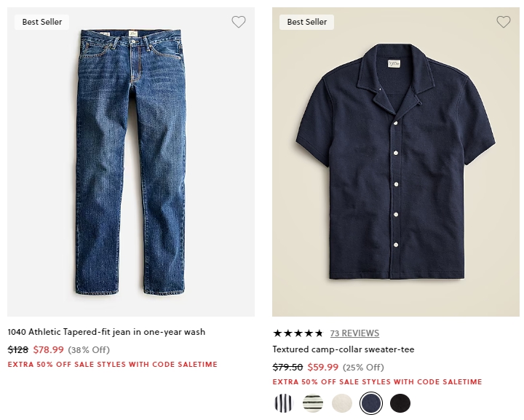Image resolution: width=524 pixels, height=420 pixels.
Task: Click the $78.99 sale price
Action: tap(49, 350)
